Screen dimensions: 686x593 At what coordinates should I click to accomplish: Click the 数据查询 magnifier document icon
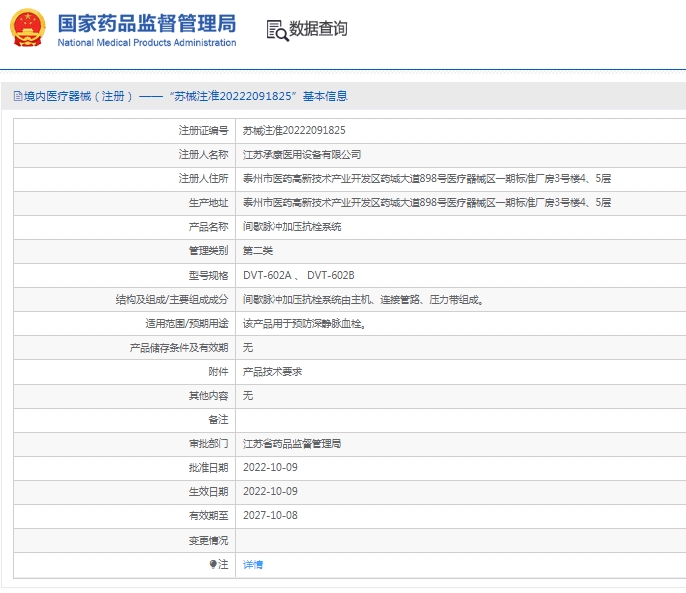click(x=277, y=30)
